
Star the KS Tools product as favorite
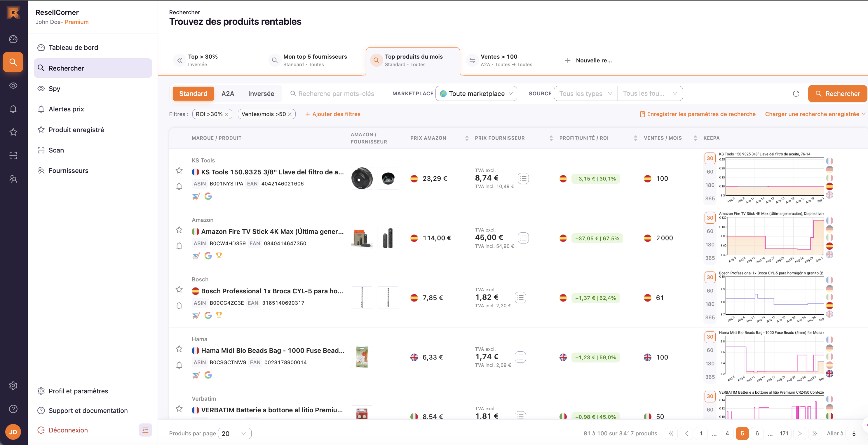pos(179,170)
